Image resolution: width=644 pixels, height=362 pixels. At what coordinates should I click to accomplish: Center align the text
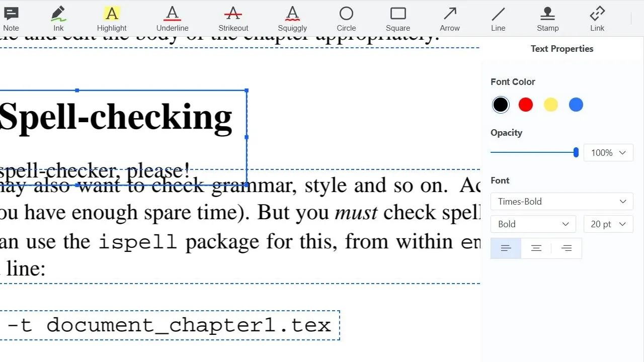pos(536,248)
